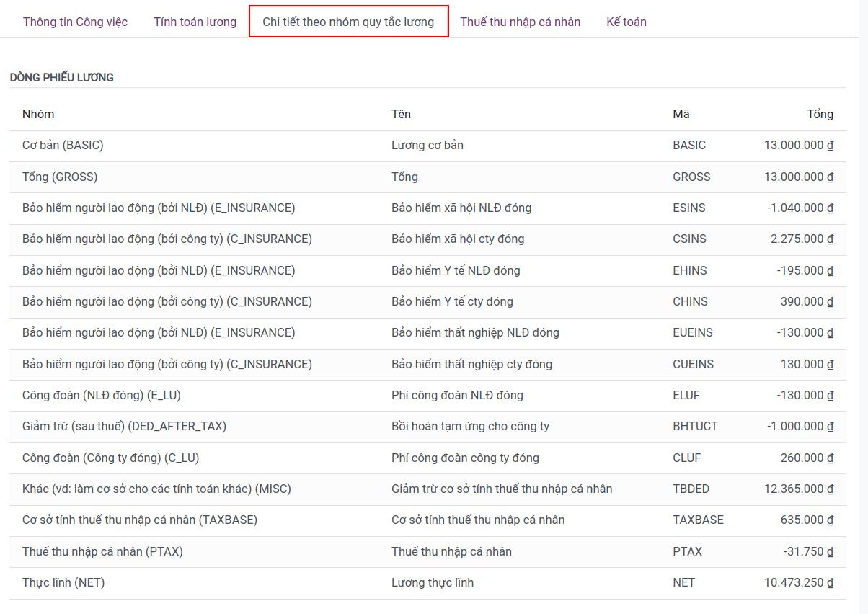Screen dimensions: 868x614
Task: Switch to the Thuế thu nhập cá nhân tab
Action: point(521,22)
